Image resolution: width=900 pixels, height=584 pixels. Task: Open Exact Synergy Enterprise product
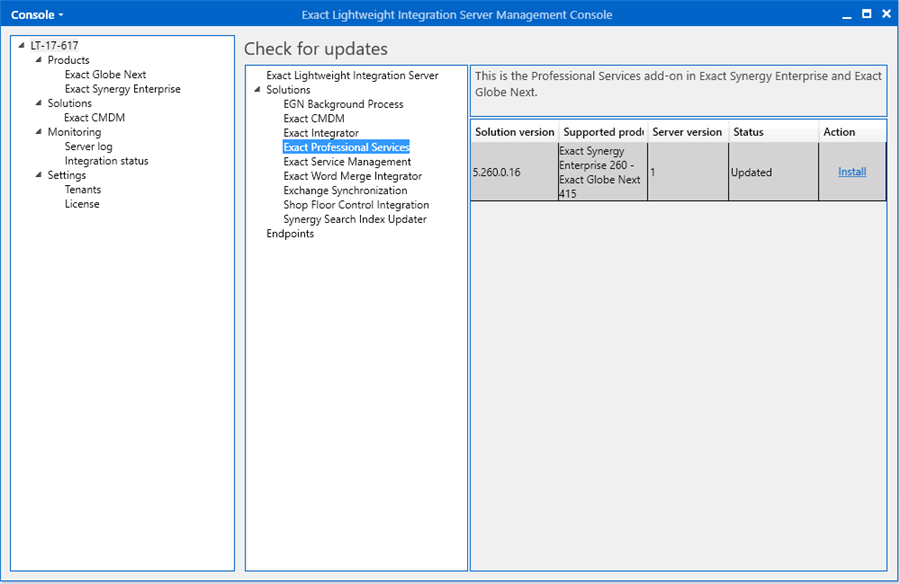(123, 88)
